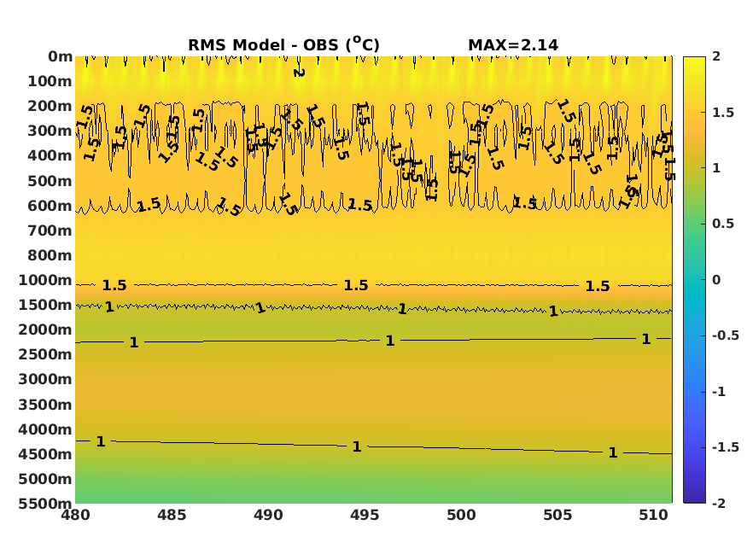
Task: Pick the colorbar tick label "0.5"
Action: 723,224
